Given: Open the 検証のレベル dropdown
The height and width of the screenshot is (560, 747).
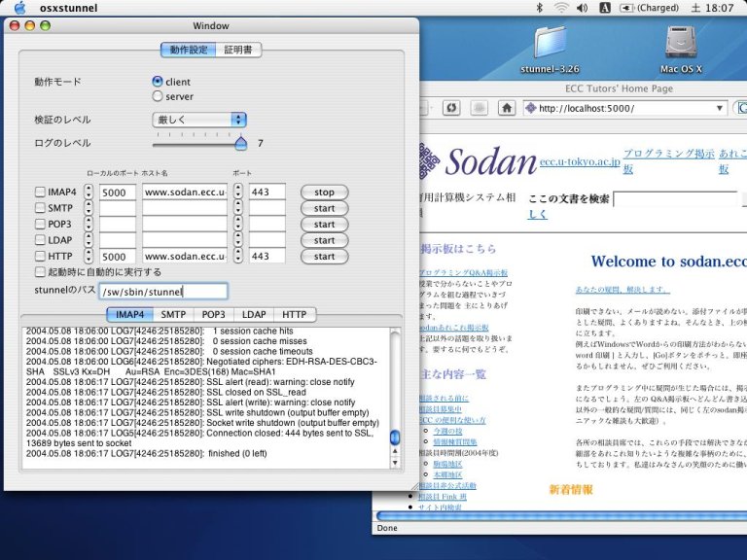Looking at the screenshot, I should coord(199,120).
